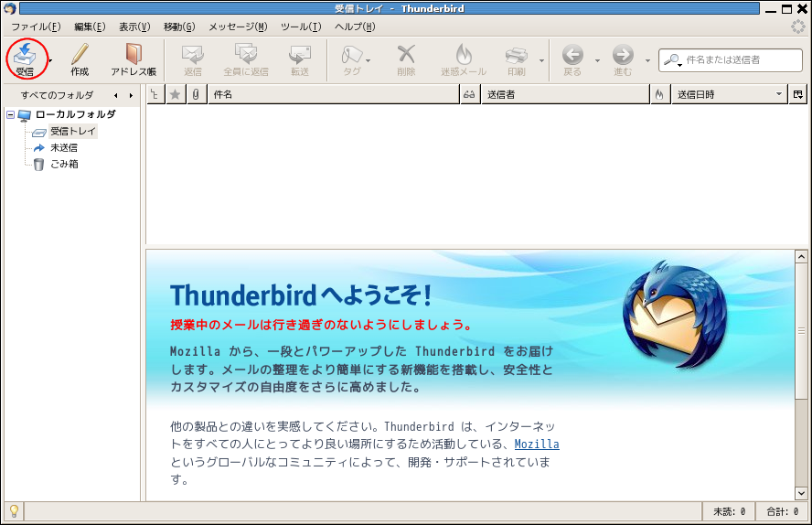812x525 pixels.
Task: Sort by 送信者 column header
Action: [565, 94]
